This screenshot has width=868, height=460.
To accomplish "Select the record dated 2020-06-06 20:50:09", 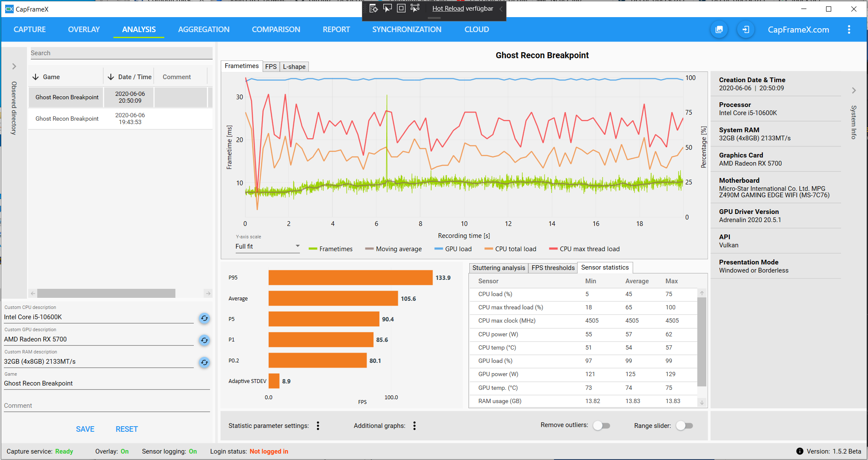I will tap(121, 97).
